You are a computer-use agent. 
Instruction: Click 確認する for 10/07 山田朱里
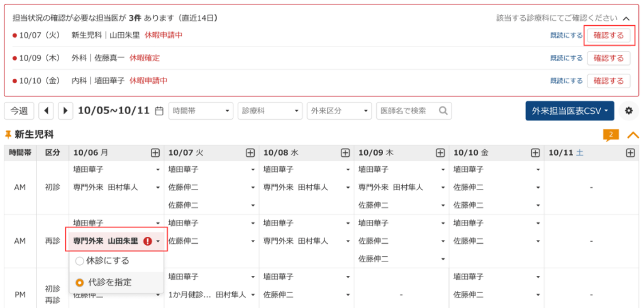608,35
